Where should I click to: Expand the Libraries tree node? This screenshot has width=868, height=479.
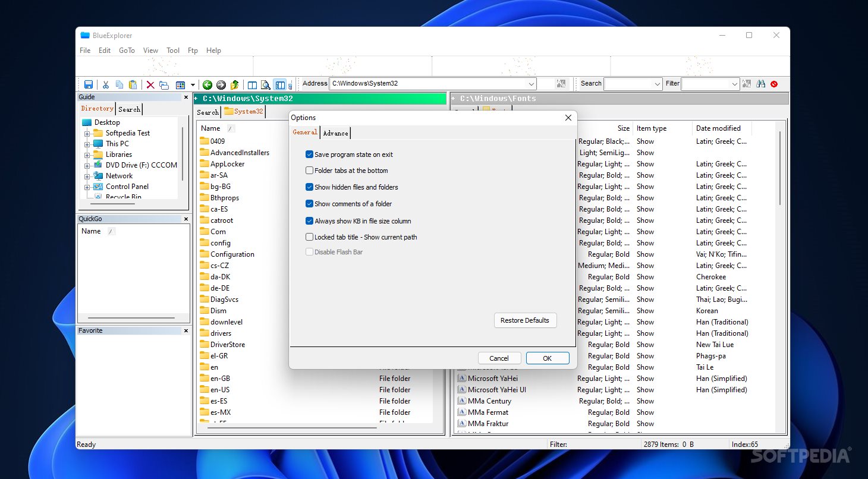pos(87,155)
